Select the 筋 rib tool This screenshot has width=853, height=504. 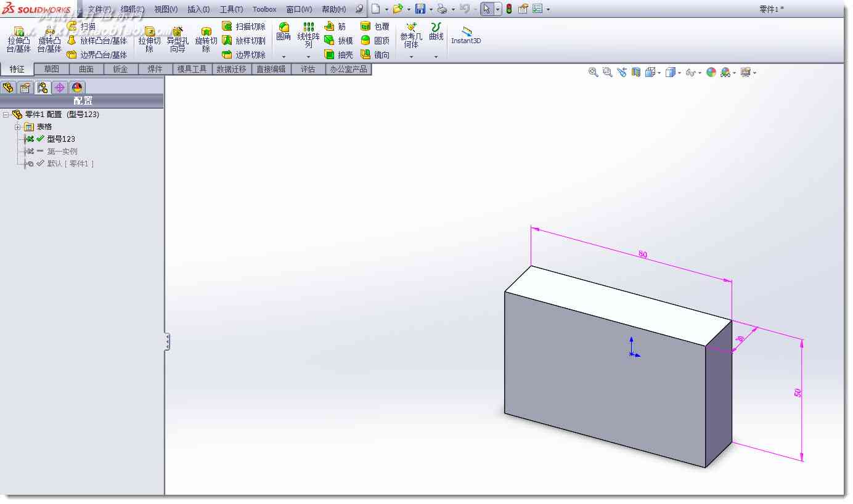click(335, 26)
